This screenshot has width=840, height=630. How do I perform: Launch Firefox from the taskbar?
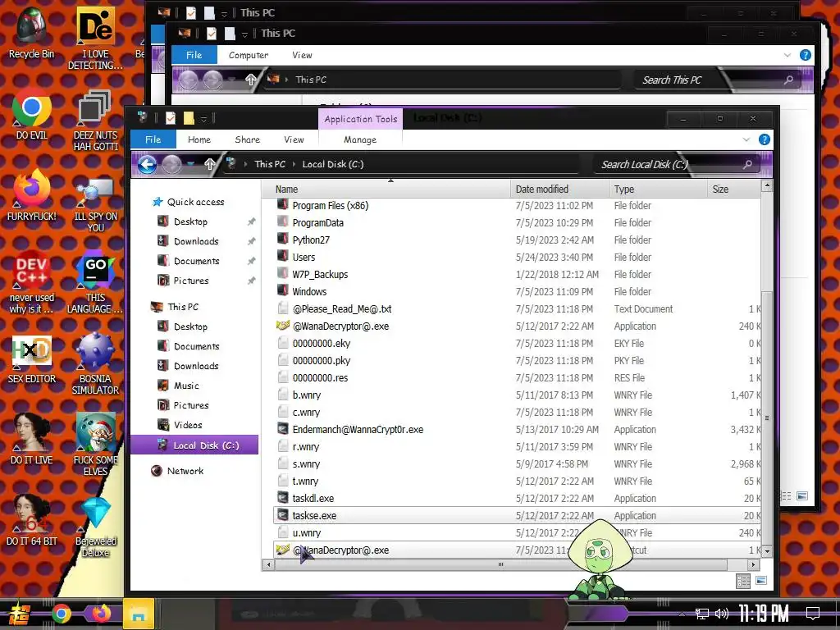tap(100, 614)
